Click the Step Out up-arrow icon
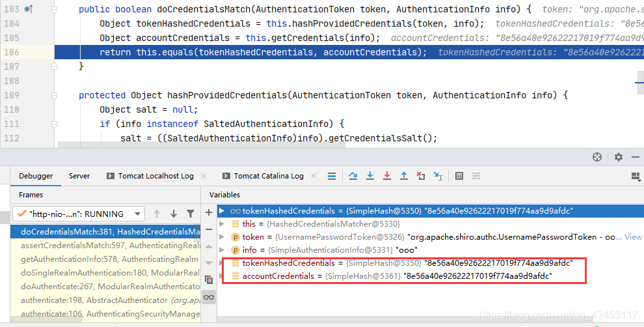The height and width of the screenshot is (327, 644). [x=404, y=176]
